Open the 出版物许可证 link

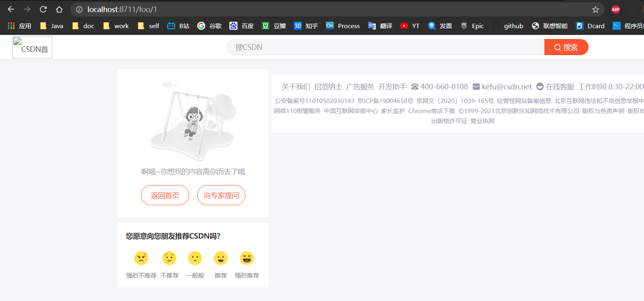449,121
